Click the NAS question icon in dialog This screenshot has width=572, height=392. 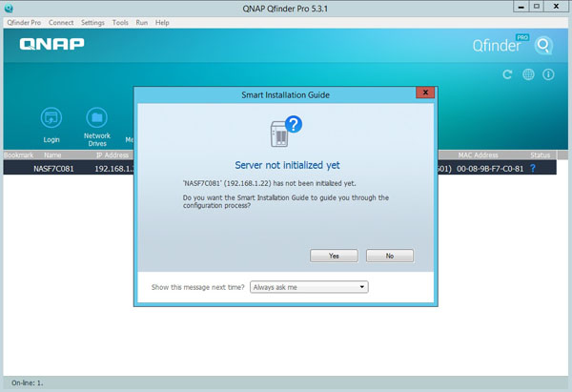coord(286,132)
